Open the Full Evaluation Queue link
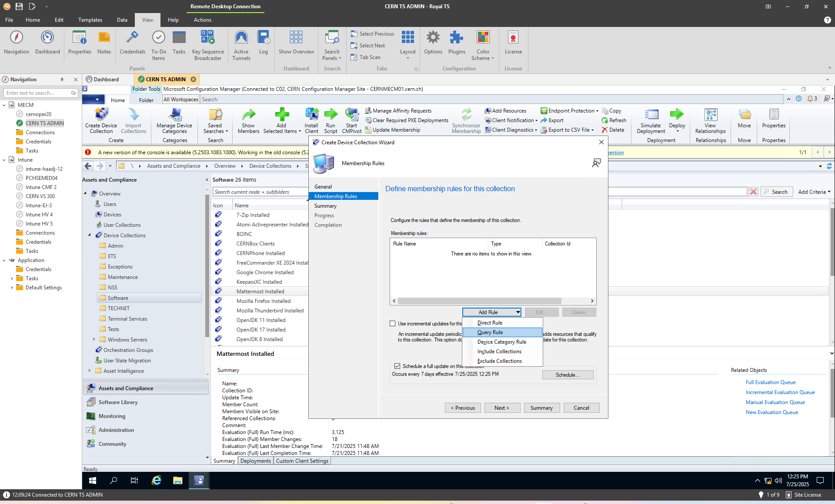This screenshot has width=835, height=504. coord(771,382)
